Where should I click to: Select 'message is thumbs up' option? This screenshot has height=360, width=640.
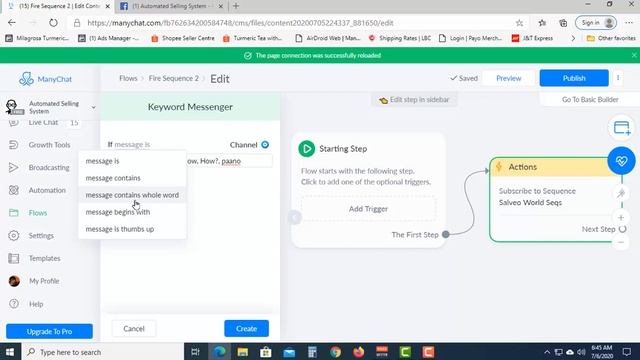click(132, 229)
